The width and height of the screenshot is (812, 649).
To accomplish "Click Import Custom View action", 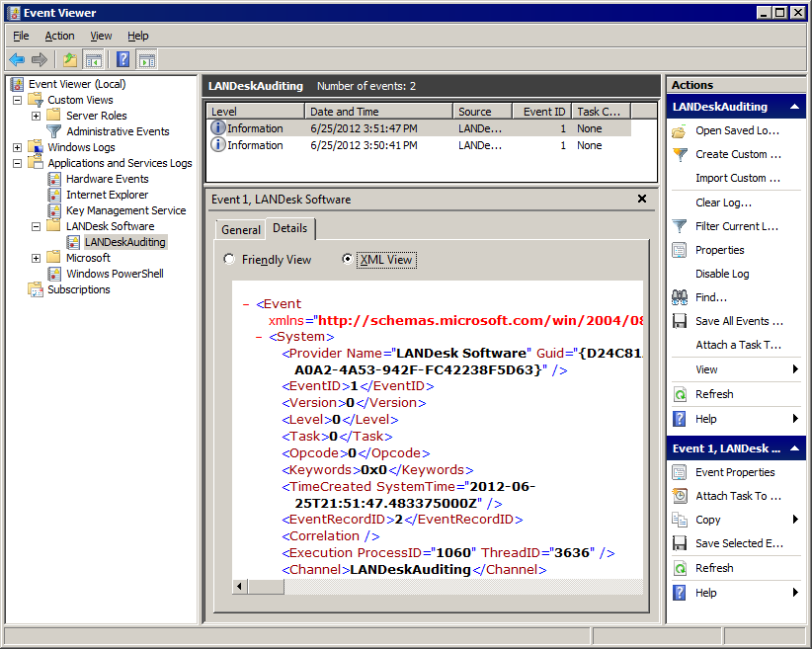I will pos(738,178).
